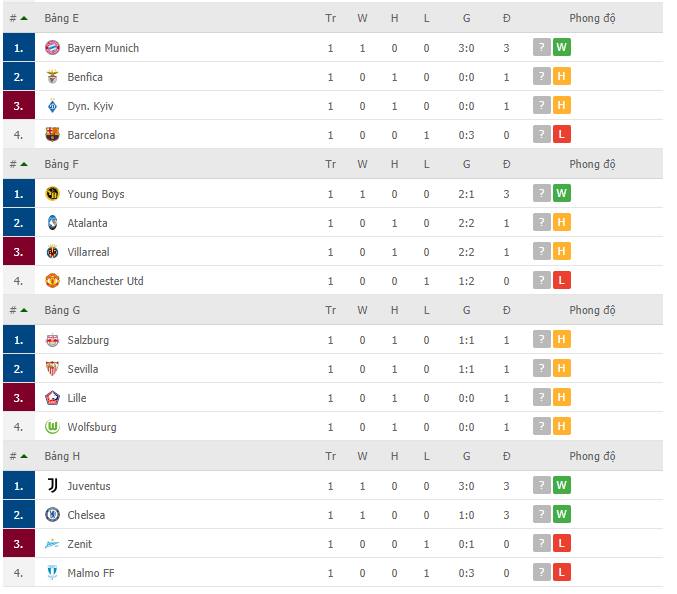Click the Chelsea club crest
The width and height of the screenshot is (677, 594).
53,515
